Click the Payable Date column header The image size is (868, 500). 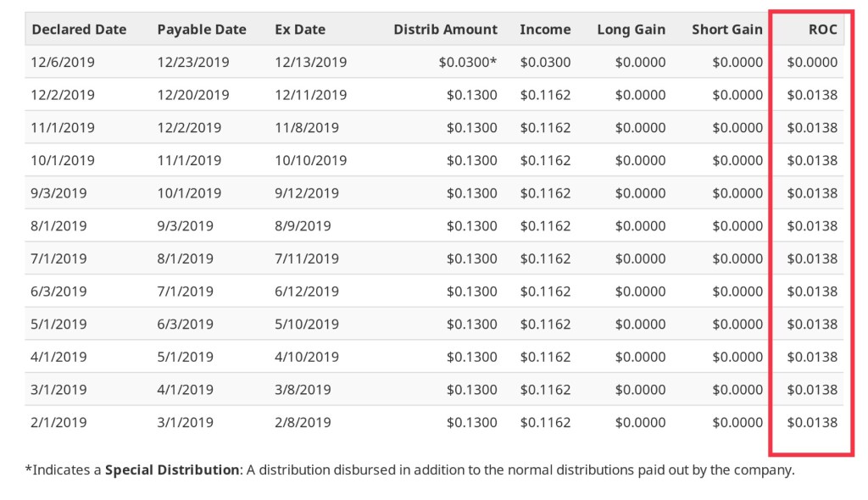pyautogui.click(x=202, y=30)
